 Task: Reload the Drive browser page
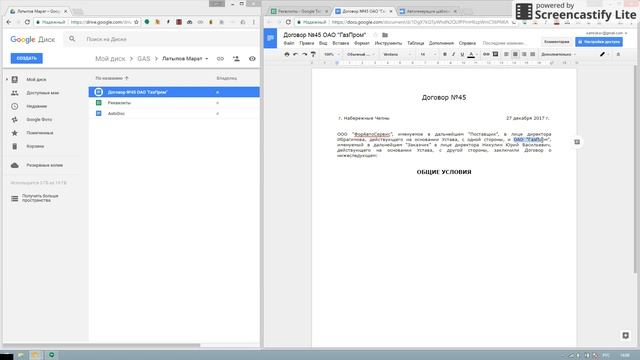27,22
